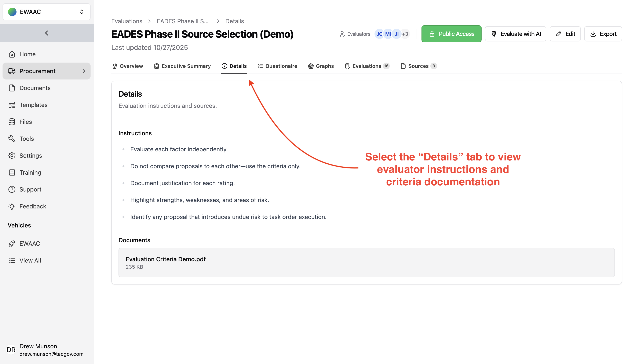Click the EWAAC rocket vehicle icon
Image resolution: width=639 pixels, height=364 pixels.
[x=12, y=244]
